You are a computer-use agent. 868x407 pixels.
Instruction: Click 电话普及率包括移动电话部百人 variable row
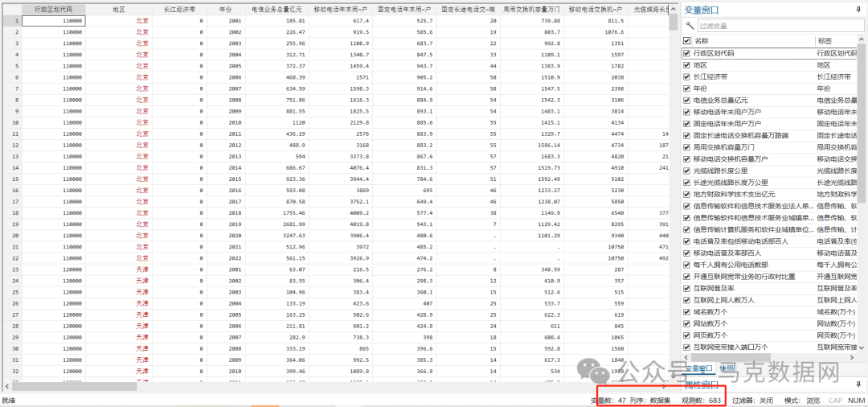click(x=771, y=241)
